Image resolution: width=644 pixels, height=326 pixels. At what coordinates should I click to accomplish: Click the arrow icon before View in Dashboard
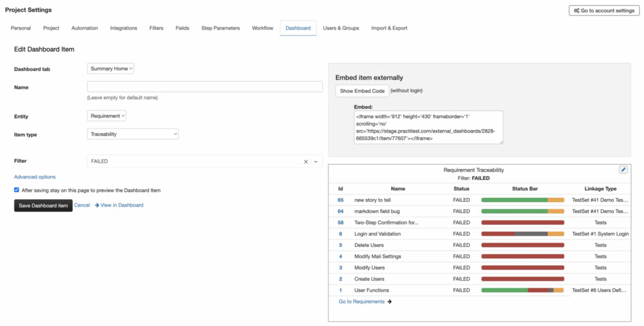click(x=97, y=205)
